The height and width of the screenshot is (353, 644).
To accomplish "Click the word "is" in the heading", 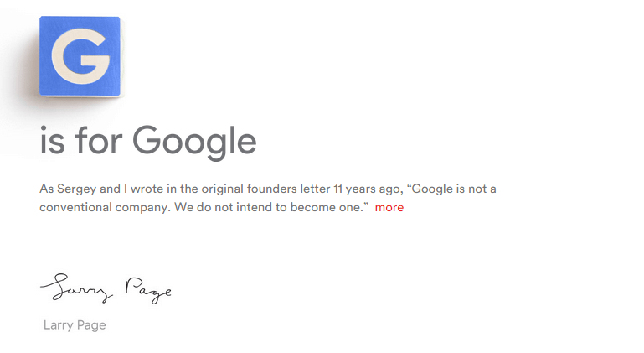I will 52,141.
